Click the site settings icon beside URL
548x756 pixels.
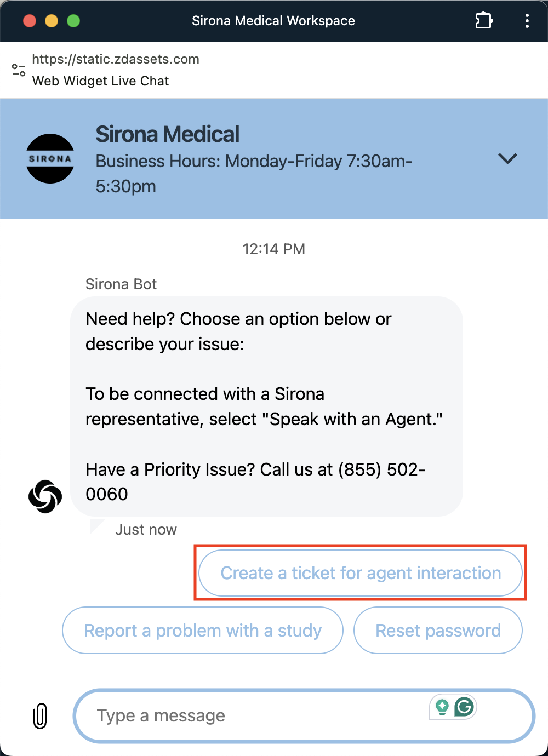[19, 70]
